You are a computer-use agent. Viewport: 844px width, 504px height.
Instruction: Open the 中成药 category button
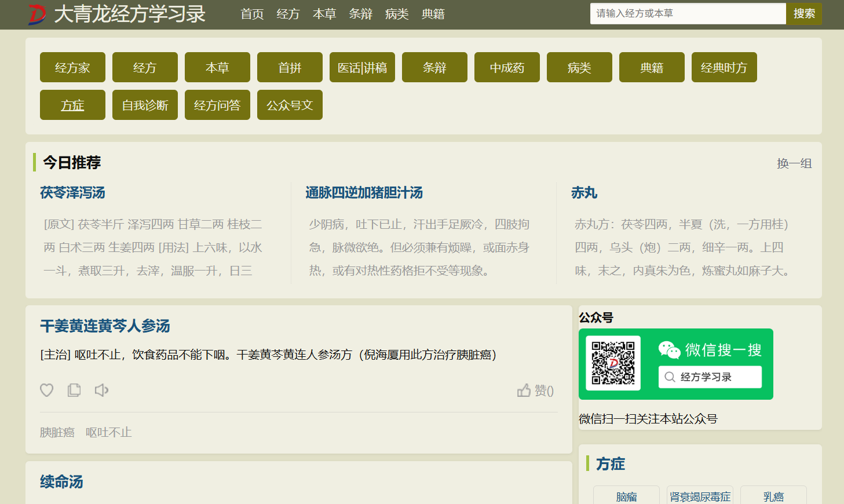click(507, 68)
